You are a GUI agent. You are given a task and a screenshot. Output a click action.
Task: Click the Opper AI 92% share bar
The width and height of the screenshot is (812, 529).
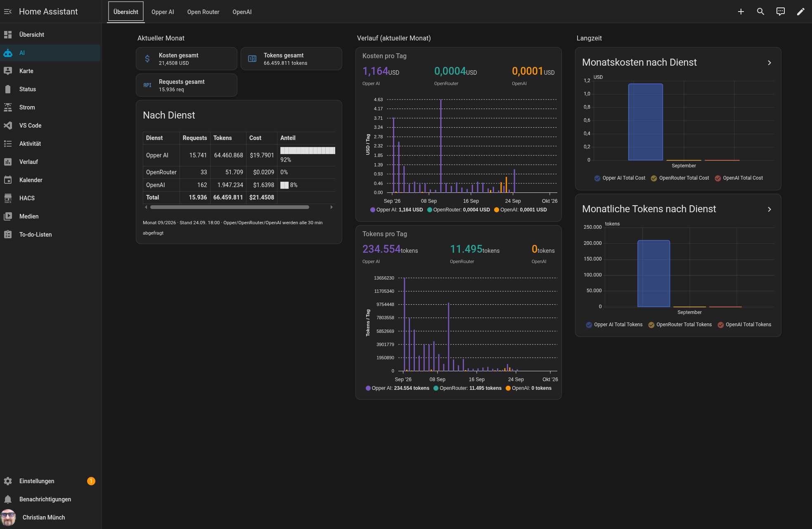click(308, 151)
